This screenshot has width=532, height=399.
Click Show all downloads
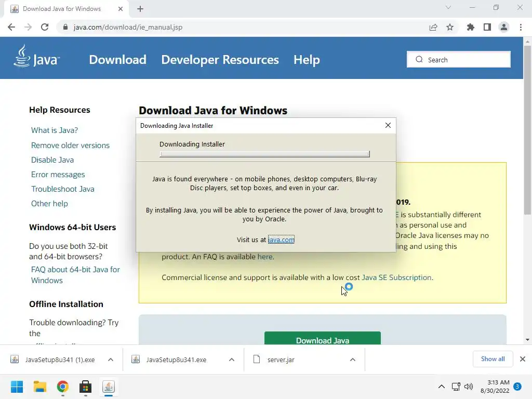coord(493,359)
